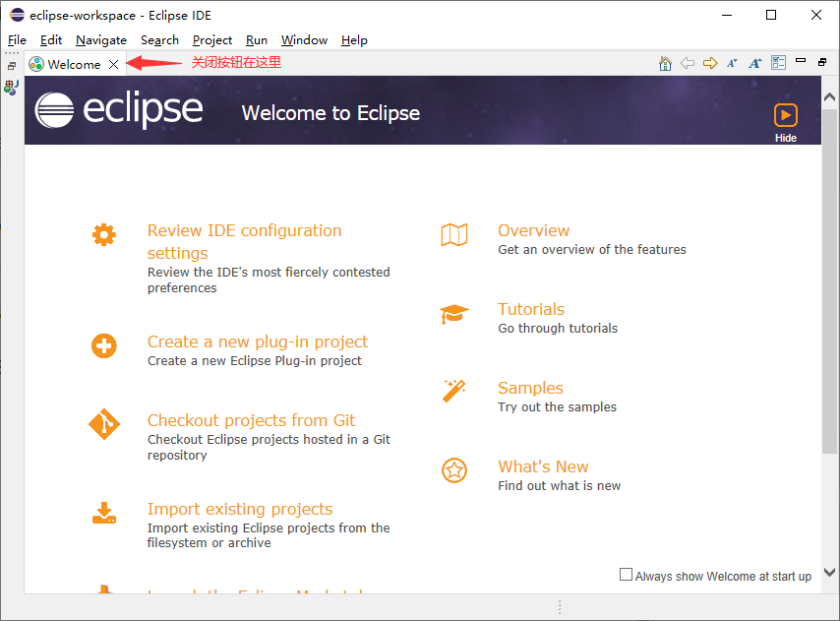Image resolution: width=840 pixels, height=621 pixels.
Task: Click the graduation cap icon beside Tutorials
Action: 454,314
